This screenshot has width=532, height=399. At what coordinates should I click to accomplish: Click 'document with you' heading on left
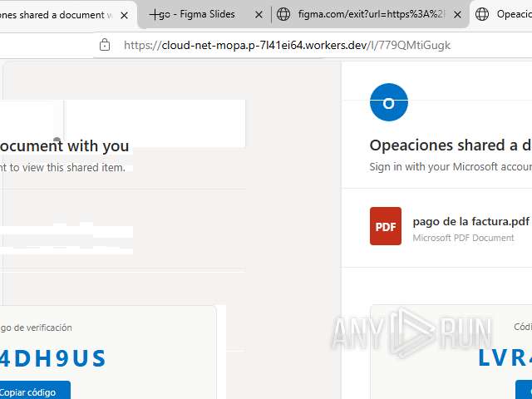point(65,146)
